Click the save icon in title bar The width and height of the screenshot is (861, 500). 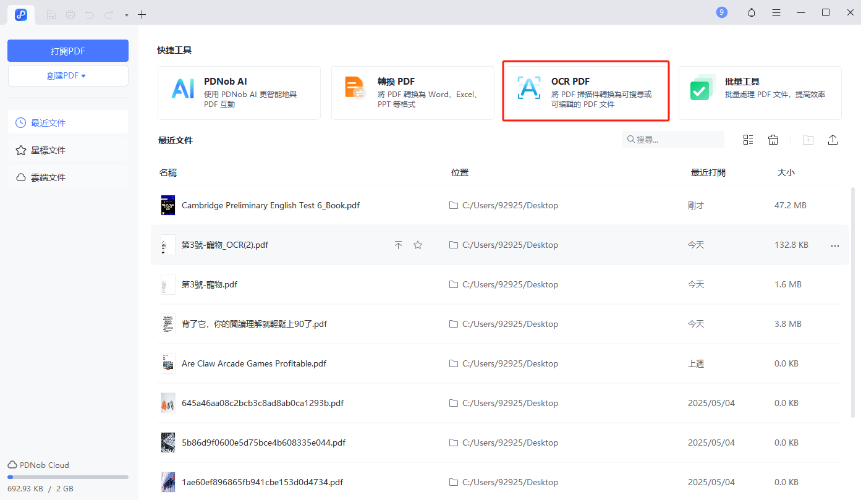[51, 15]
